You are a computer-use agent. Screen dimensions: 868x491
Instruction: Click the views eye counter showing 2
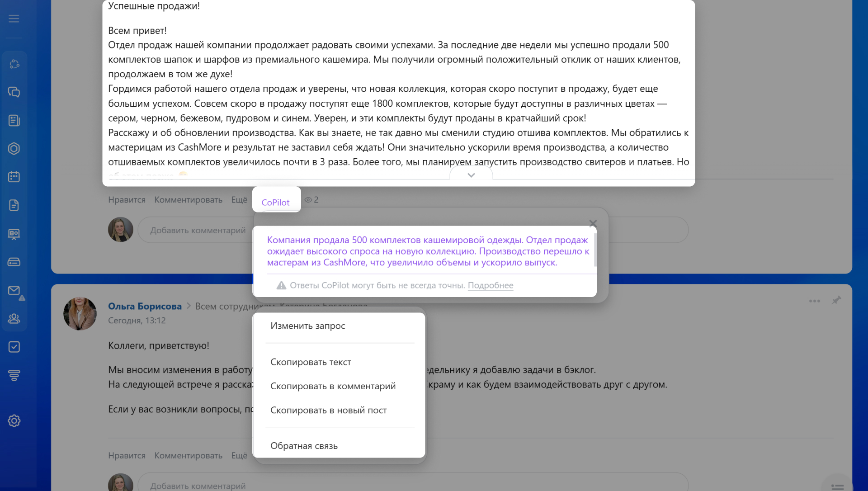(x=311, y=200)
